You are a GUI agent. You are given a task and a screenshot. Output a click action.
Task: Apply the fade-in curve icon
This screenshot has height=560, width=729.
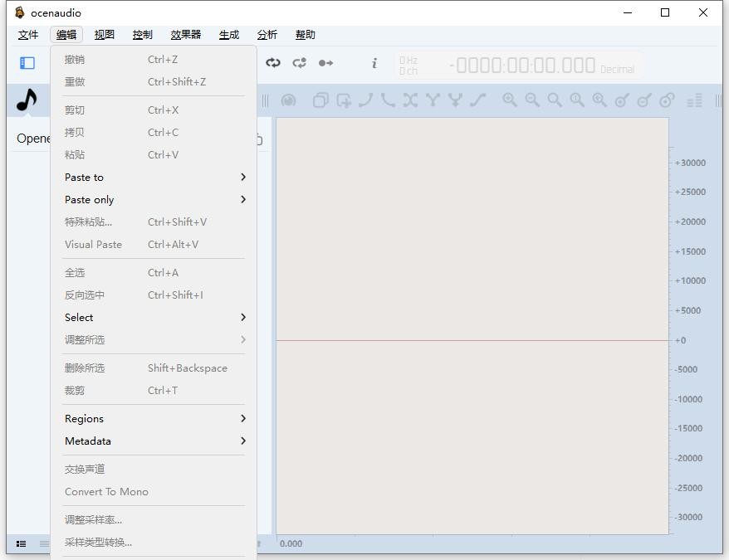tap(366, 100)
